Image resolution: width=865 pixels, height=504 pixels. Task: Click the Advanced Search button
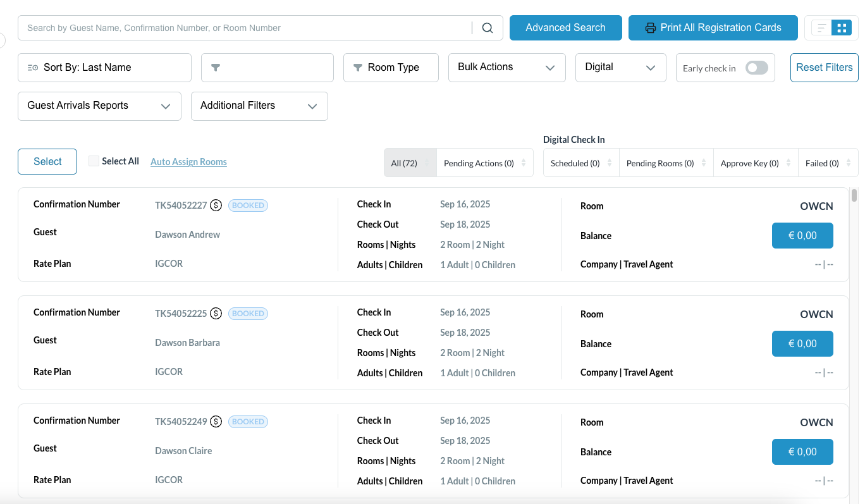point(565,28)
